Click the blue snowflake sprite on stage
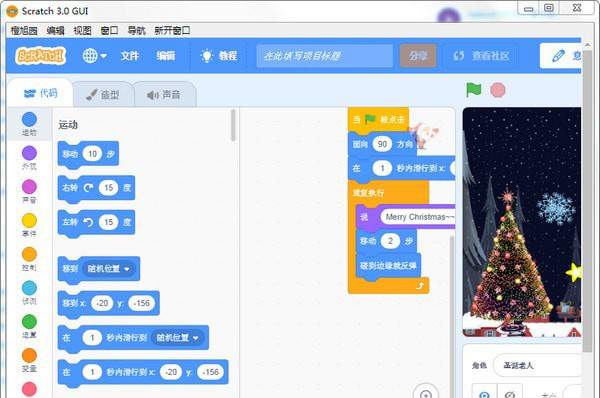Image resolution: width=600 pixels, height=398 pixels. tap(556, 208)
